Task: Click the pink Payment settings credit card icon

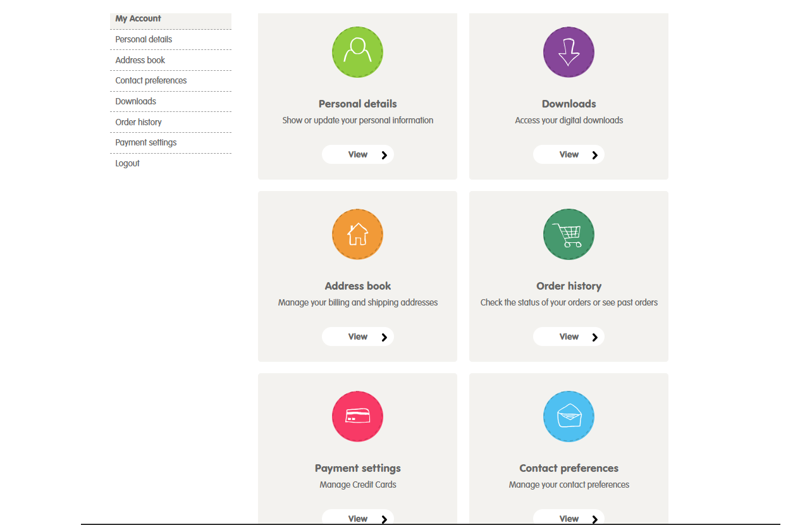Action: pyautogui.click(x=357, y=416)
